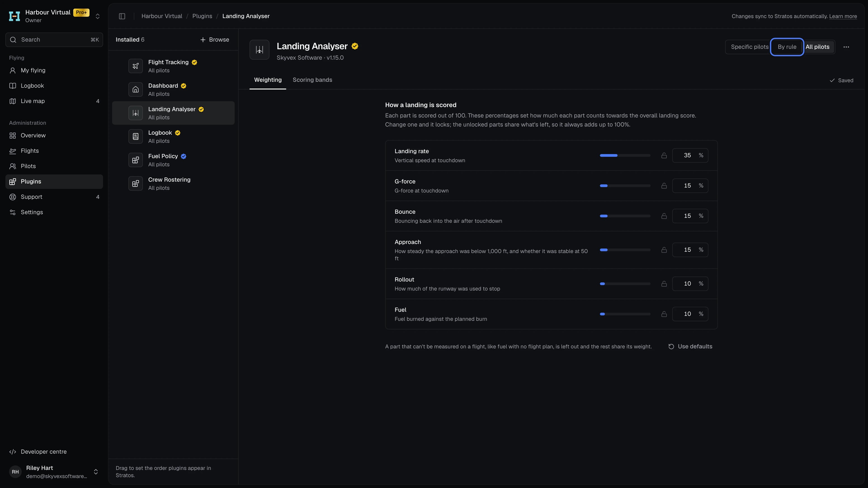Click the Pilots sidebar icon
This screenshot has height=488, width=868.
tap(13, 166)
